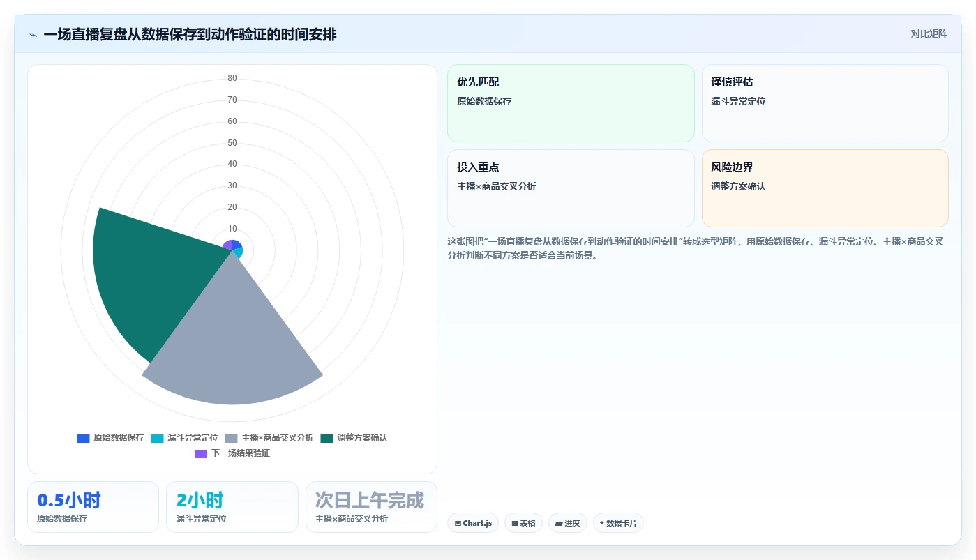Click 主播×商品交叉分析 text in 投入重点 card
976x560 pixels.
(x=497, y=186)
